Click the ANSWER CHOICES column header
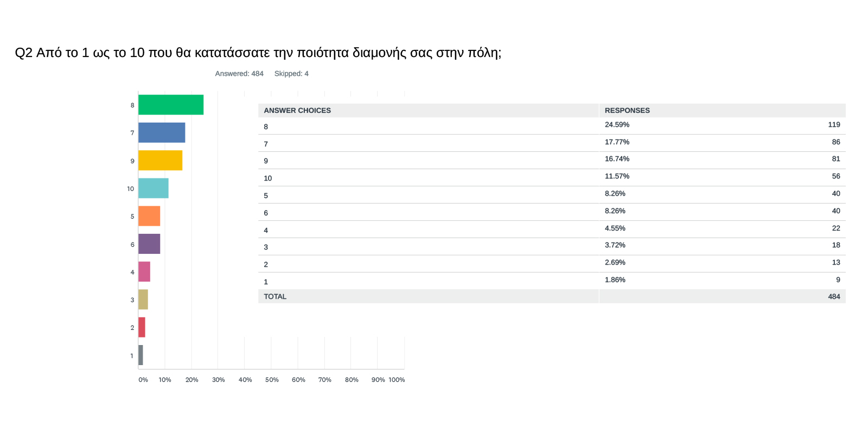 (x=297, y=111)
